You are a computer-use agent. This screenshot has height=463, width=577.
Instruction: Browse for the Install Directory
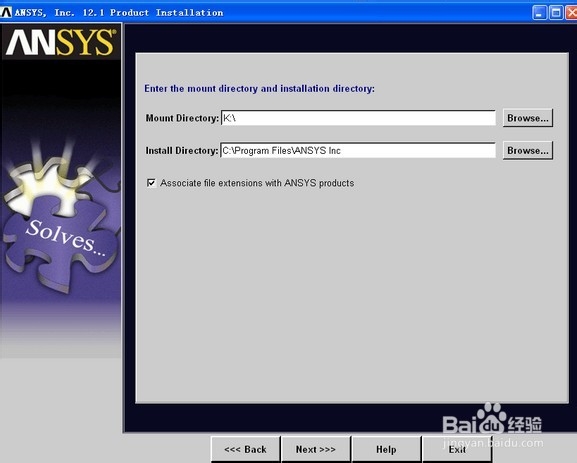coord(528,150)
